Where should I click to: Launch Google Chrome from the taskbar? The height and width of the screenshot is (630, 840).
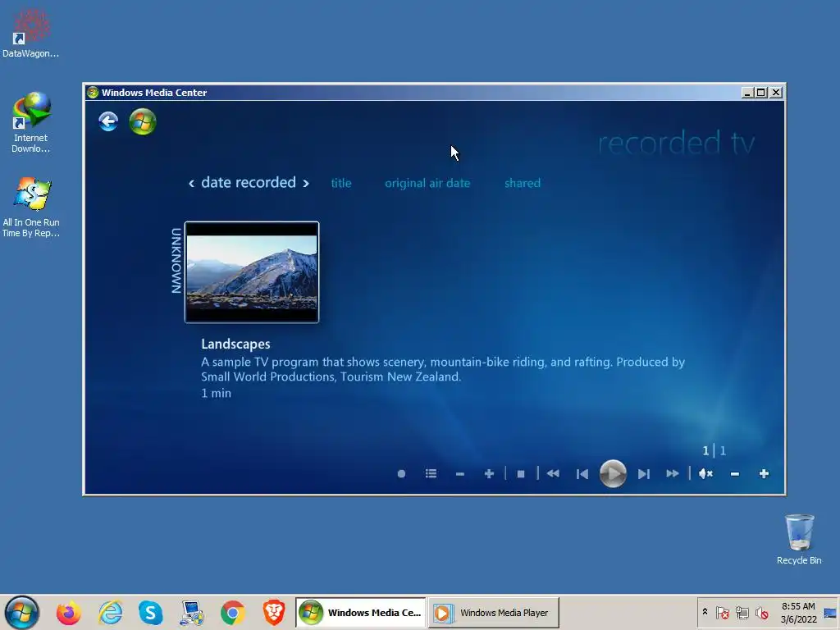(232, 613)
